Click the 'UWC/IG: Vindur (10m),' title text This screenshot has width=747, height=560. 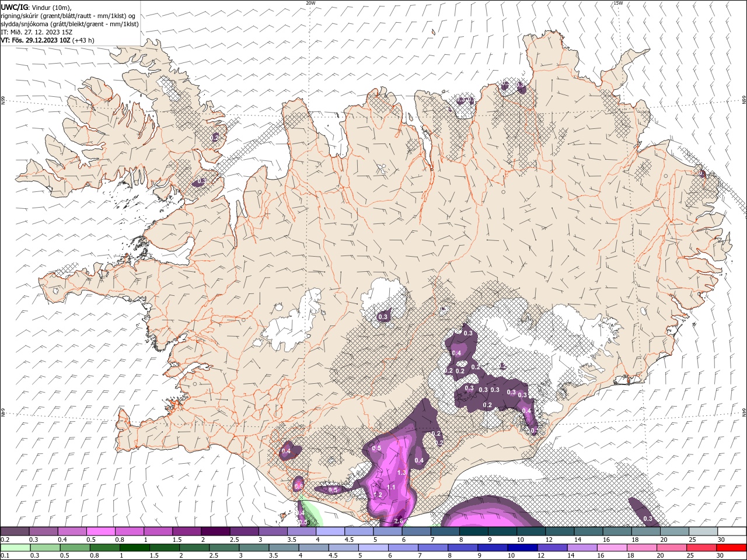[36, 7]
